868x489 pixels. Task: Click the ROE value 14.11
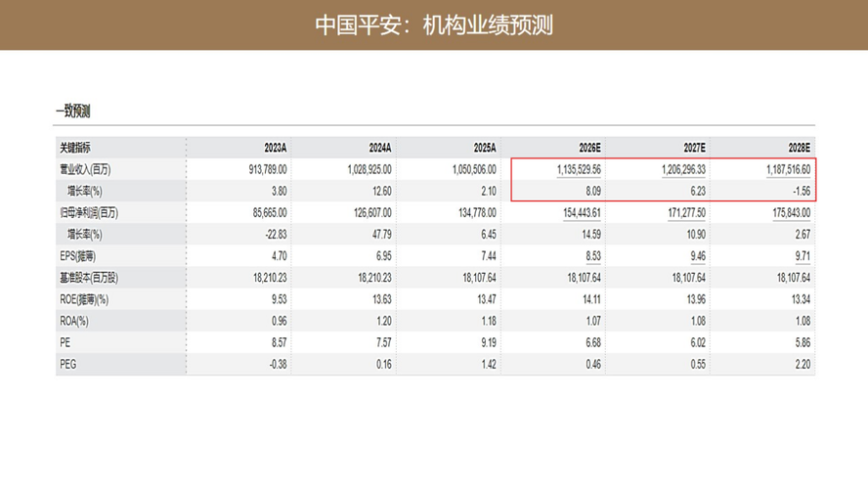coord(591,299)
